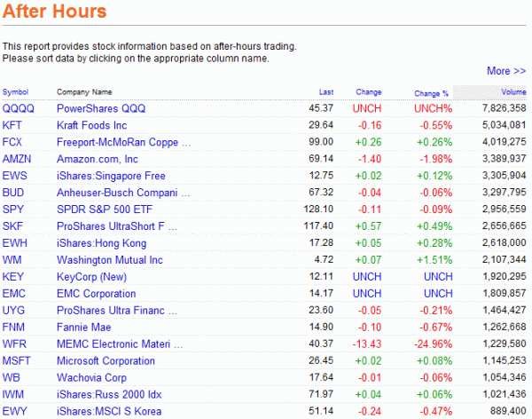The image size is (532, 419).
Task: Select last price 128.10
Action: tap(318, 209)
